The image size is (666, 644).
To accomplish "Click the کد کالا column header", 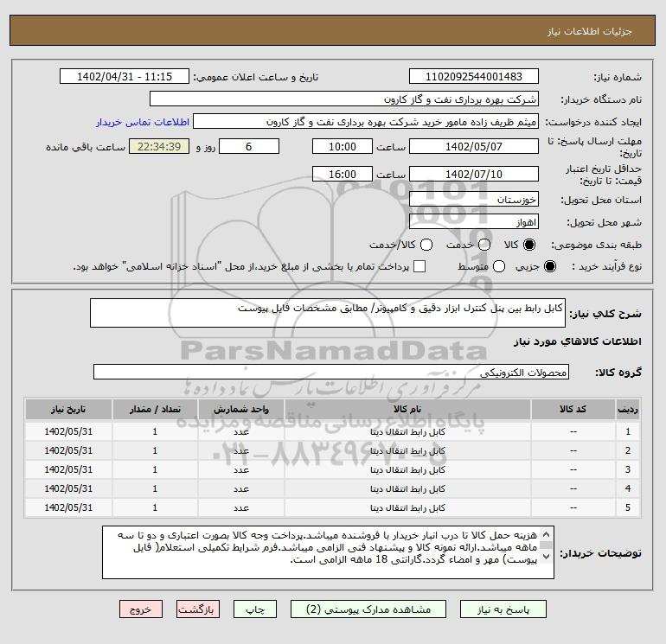I will pyautogui.click(x=573, y=409).
